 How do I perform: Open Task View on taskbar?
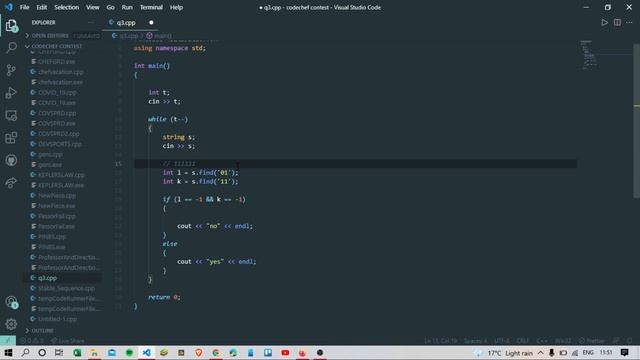click(59, 353)
